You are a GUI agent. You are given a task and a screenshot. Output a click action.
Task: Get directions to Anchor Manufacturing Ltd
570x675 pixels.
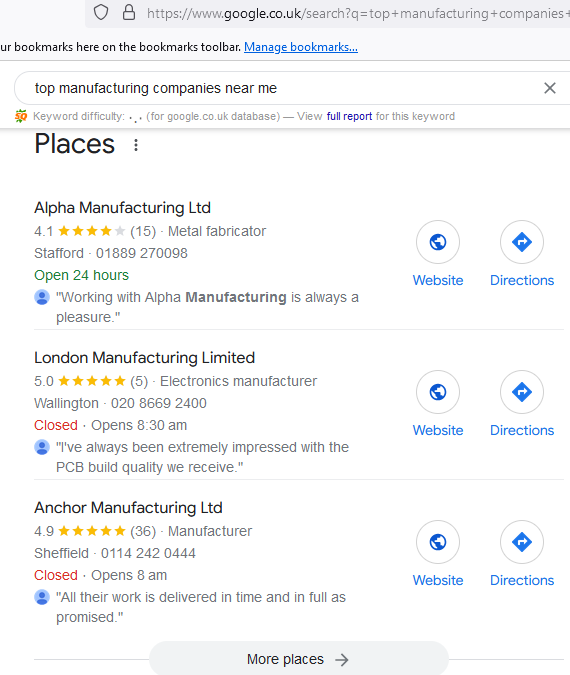tap(522, 542)
